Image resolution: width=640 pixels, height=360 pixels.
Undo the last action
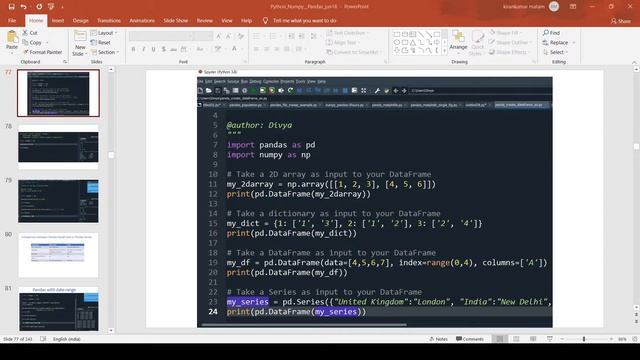24,7
